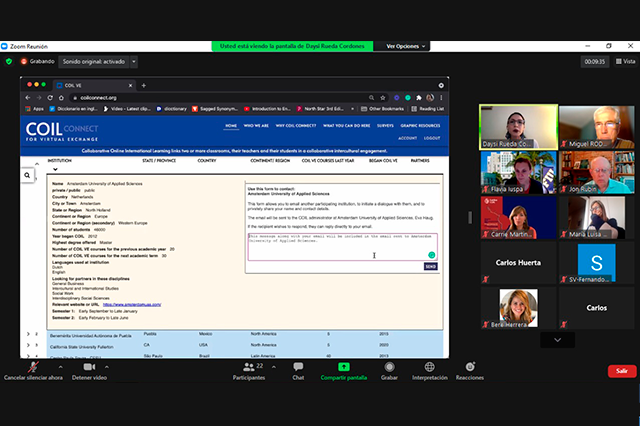
Task: Expand table row 3 California State University
Action: click(28, 345)
